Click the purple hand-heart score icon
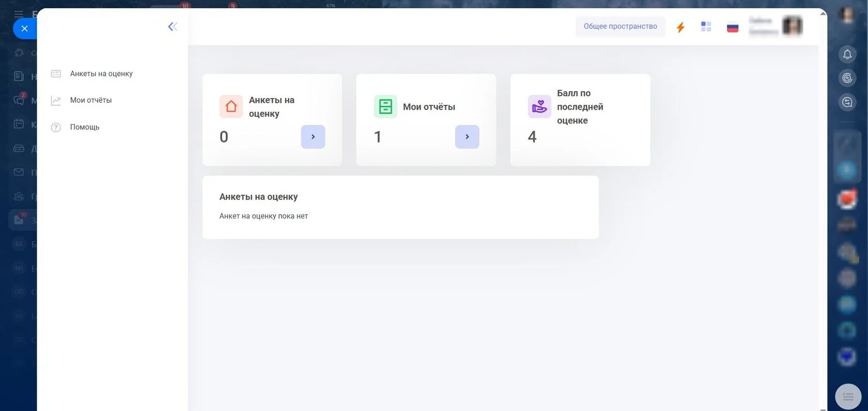868x411 pixels. pos(539,106)
